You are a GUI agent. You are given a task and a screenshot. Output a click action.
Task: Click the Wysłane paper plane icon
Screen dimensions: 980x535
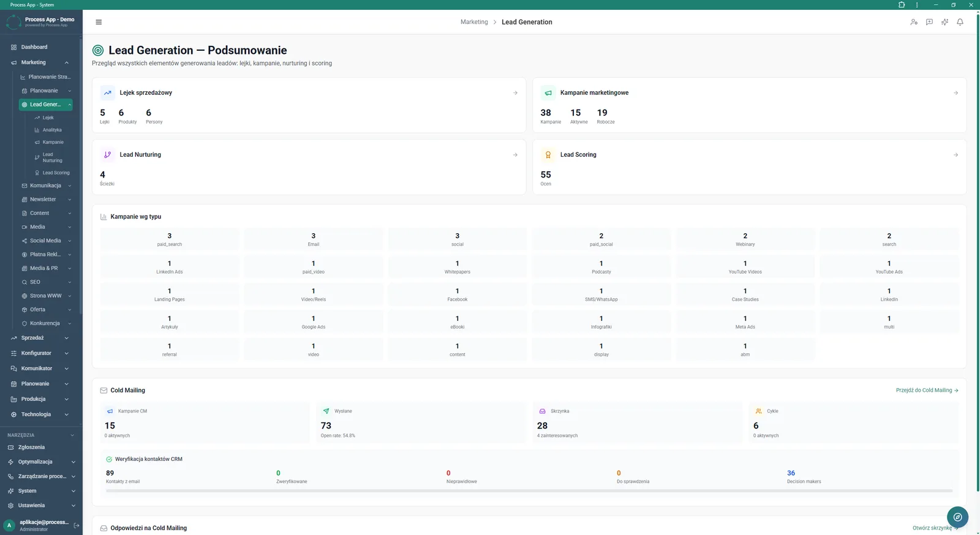click(x=326, y=411)
